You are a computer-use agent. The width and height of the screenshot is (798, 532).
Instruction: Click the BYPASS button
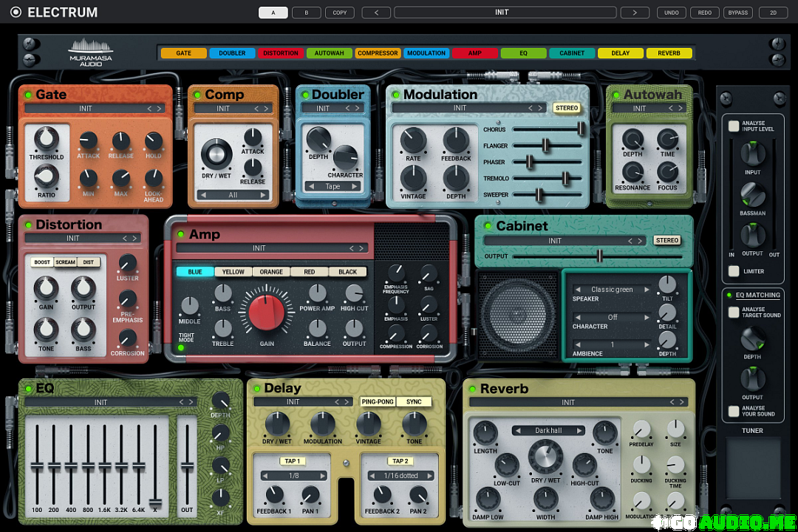pos(738,13)
